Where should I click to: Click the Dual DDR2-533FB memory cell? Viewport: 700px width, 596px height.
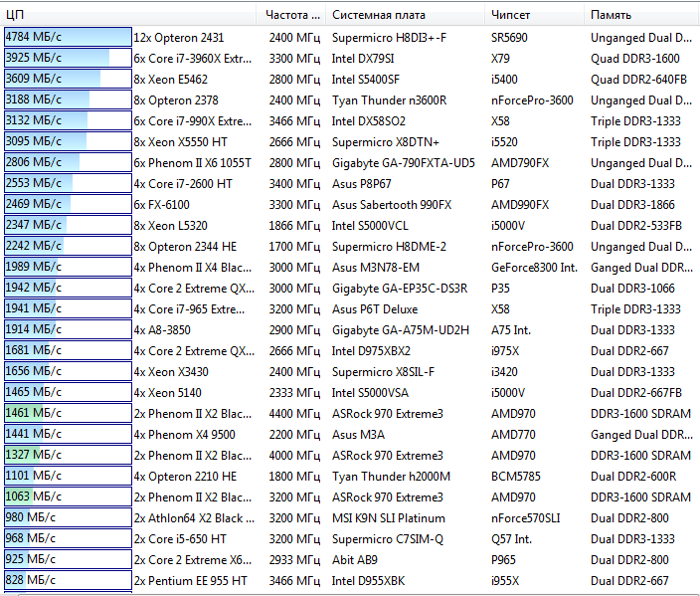pyautogui.click(x=636, y=226)
